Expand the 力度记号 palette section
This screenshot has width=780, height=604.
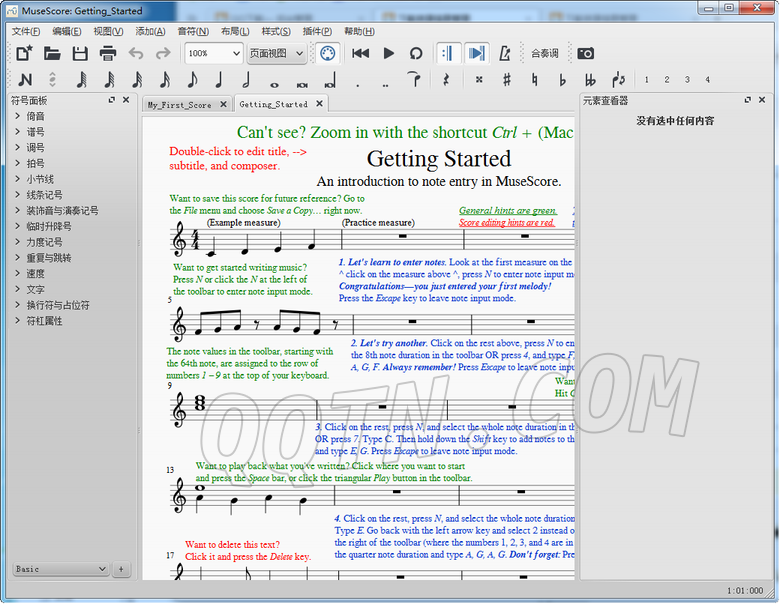[44, 242]
